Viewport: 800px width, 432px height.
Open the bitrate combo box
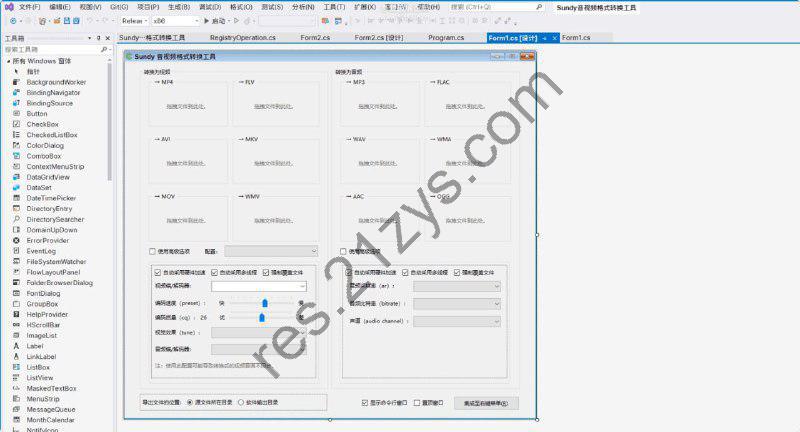click(x=457, y=304)
